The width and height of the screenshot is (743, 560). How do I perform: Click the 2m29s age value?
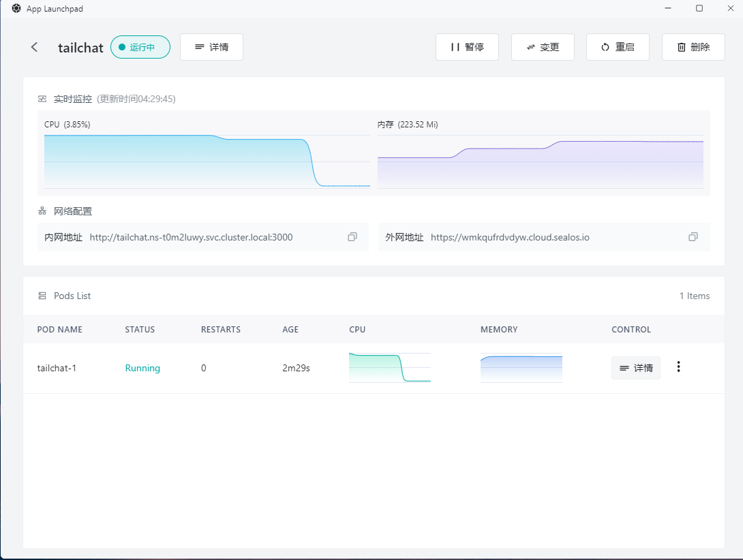pyautogui.click(x=296, y=368)
